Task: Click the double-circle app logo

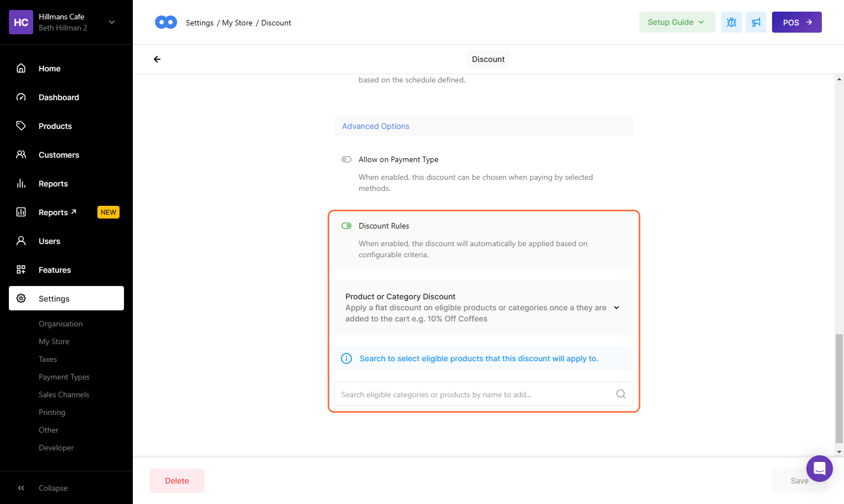Action: (166, 22)
